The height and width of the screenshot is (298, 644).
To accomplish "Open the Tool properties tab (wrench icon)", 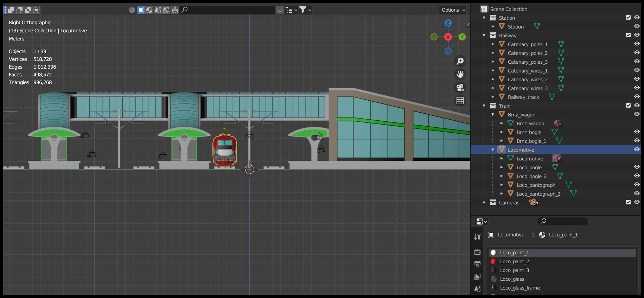I will coord(477,237).
